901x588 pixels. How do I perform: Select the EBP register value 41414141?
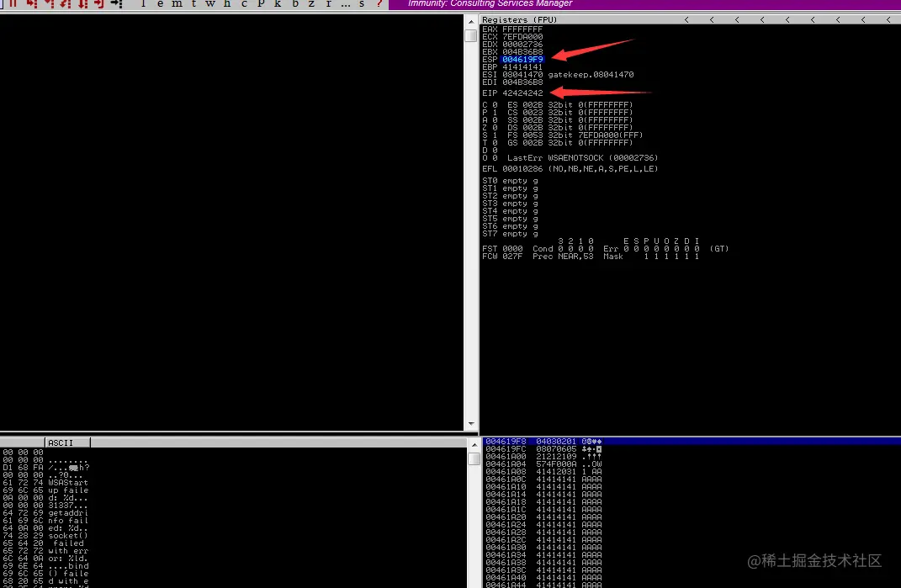pyautogui.click(x=522, y=66)
